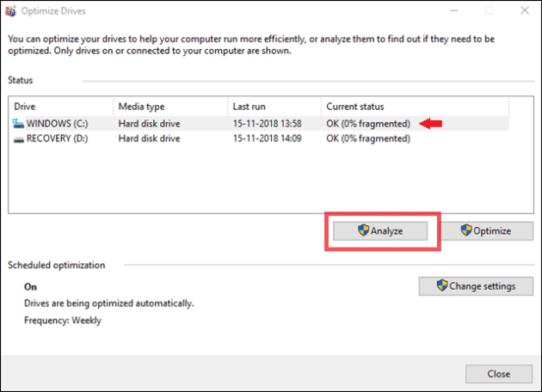This screenshot has height=392, width=542.
Task: Click OK (0% fragmented) status of WINDOWS (C:)
Action: [x=368, y=123]
